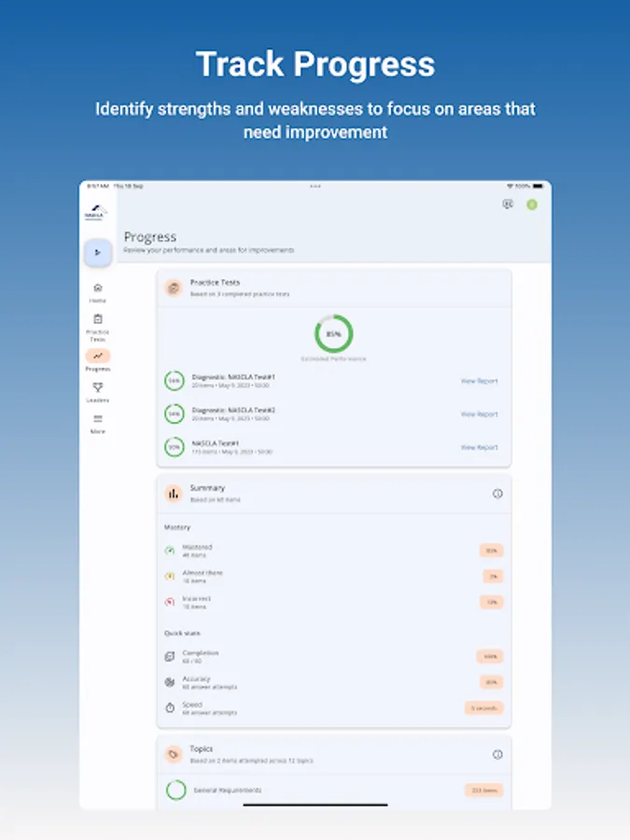
Task: Click the Practice Tests card title
Action: click(215, 282)
